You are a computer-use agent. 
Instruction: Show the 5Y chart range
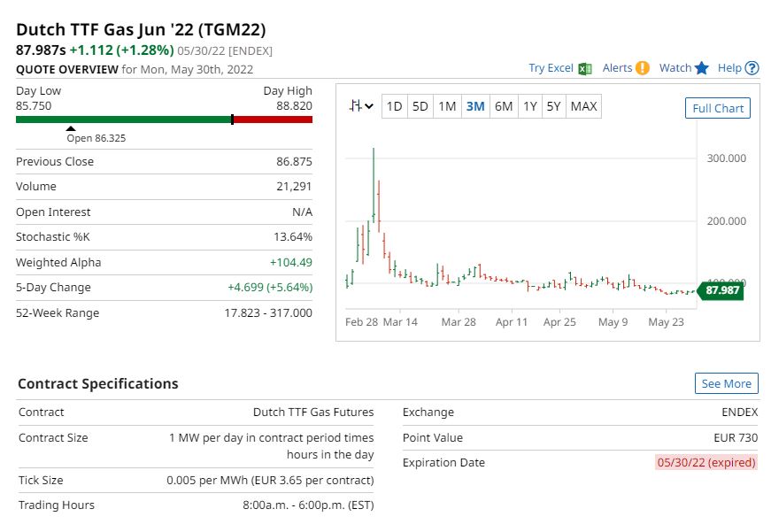(553, 106)
